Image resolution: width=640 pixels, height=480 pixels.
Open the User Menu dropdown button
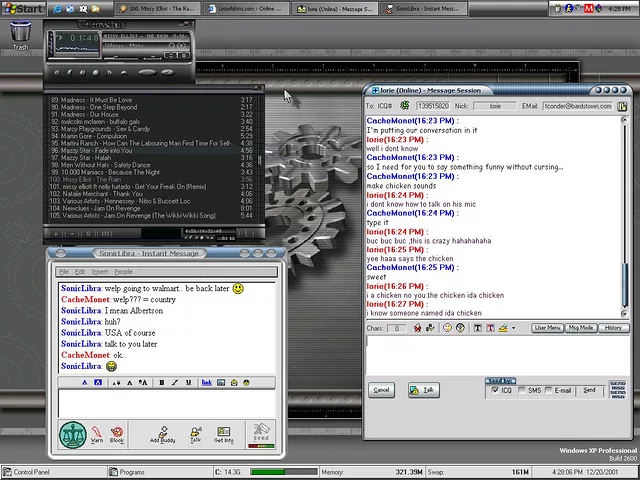tap(547, 328)
